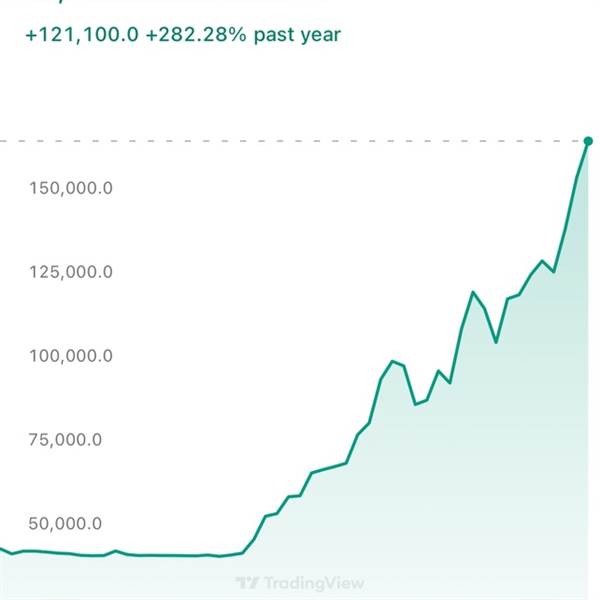Select the 100,000.0 axis label
The height and width of the screenshot is (600, 600).
click(69, 356)
